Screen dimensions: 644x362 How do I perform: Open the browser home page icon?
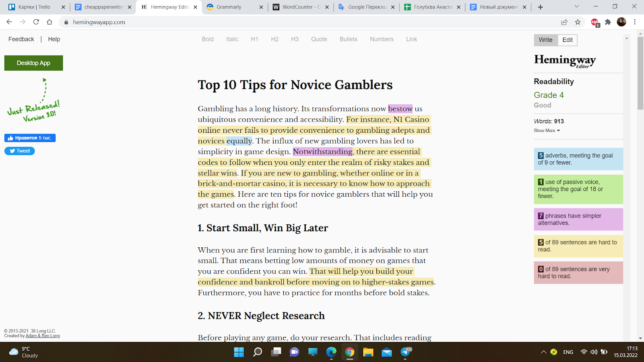click(x=50, y=22)
